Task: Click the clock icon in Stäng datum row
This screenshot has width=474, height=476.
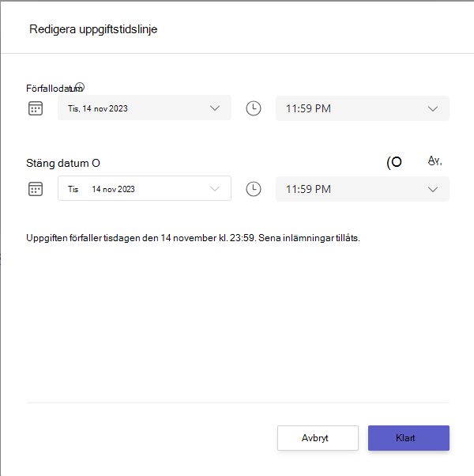Action: tap(254, 189)
